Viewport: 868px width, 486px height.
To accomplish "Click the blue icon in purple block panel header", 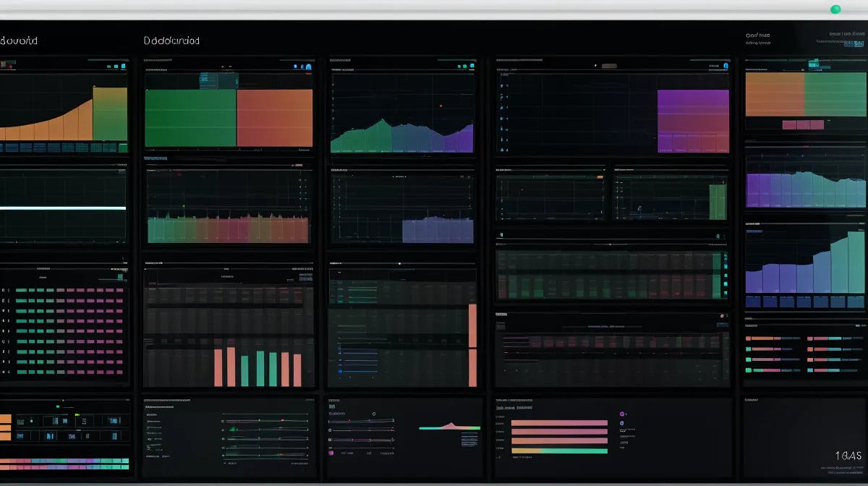I will (724, 66).
